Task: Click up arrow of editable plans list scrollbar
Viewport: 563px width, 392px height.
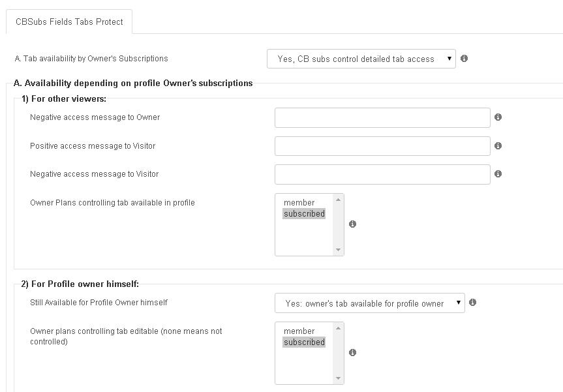Action: coord(338,328)
